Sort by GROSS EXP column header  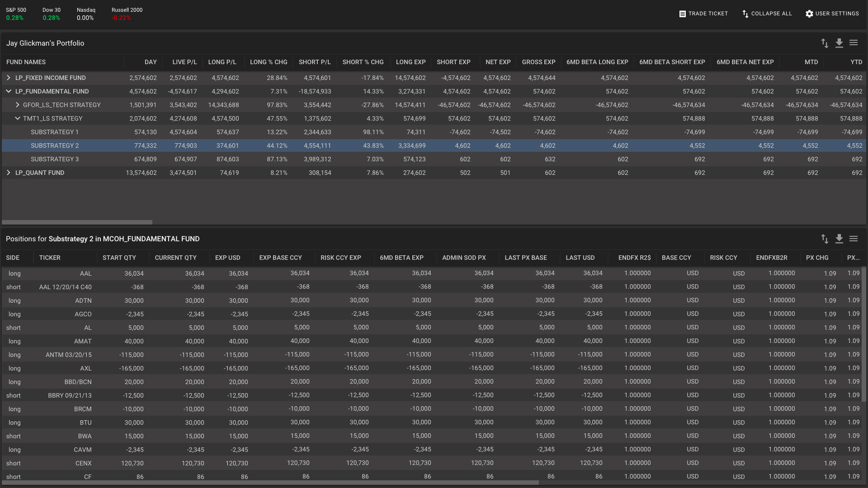pyautogui.click(x=538, y=62)
